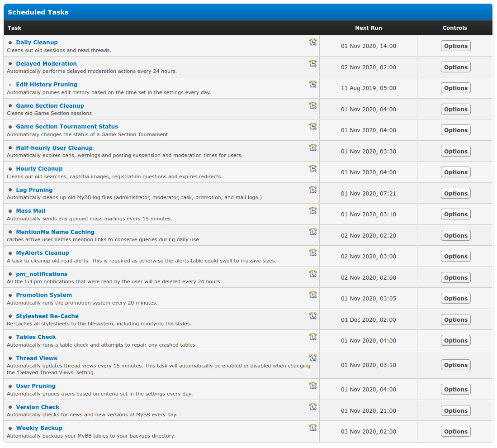Run the MyAlerts Cleanup task clock icon
This screenshot has height=448, width=497.
click(x=313, y=253)
